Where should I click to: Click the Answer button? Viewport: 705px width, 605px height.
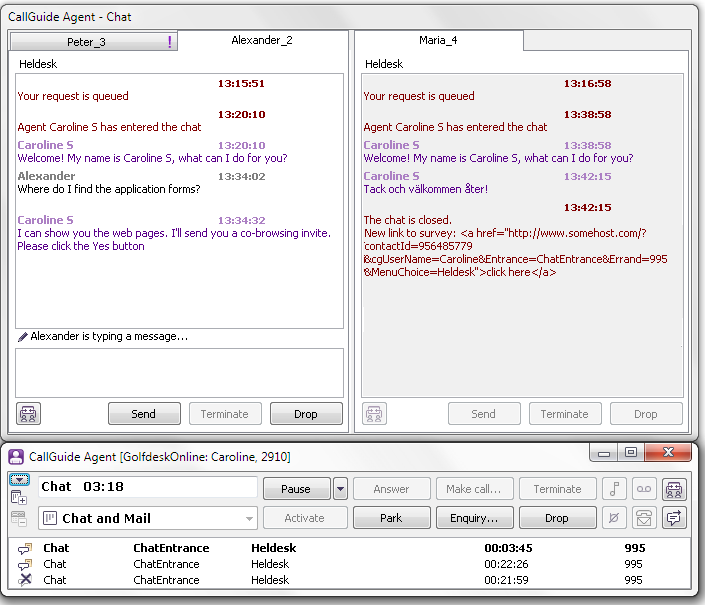(391, 489)
